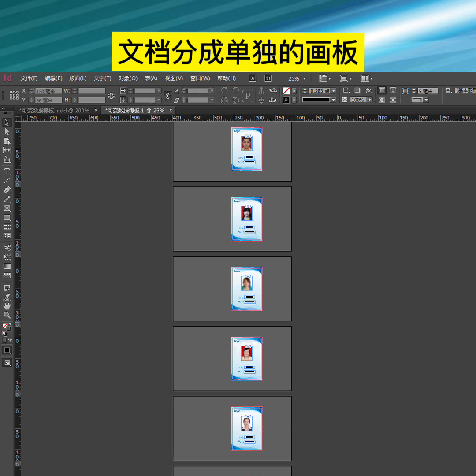The width and height of the screenshot is (476, 476).
Task: Open the 窗口(W) menu
Action: [200, 78]
